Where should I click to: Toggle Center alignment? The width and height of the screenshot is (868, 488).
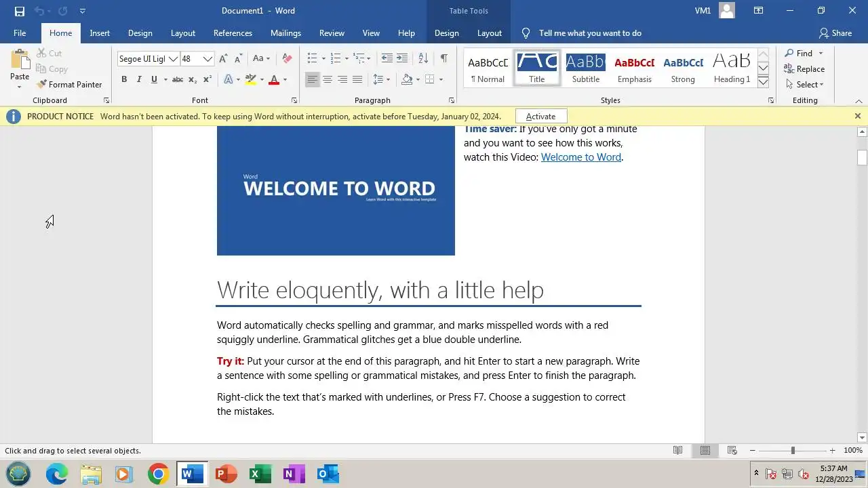coord(328,79)
